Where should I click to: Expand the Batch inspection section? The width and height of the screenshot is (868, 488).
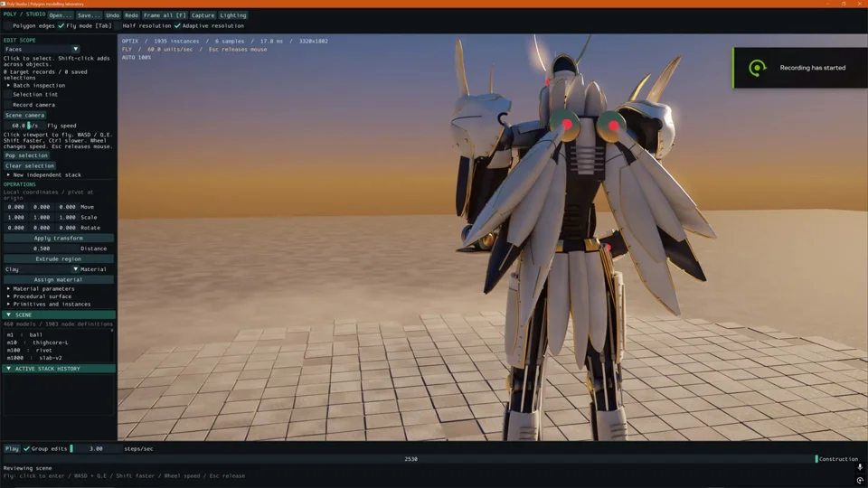click(8, 85)
